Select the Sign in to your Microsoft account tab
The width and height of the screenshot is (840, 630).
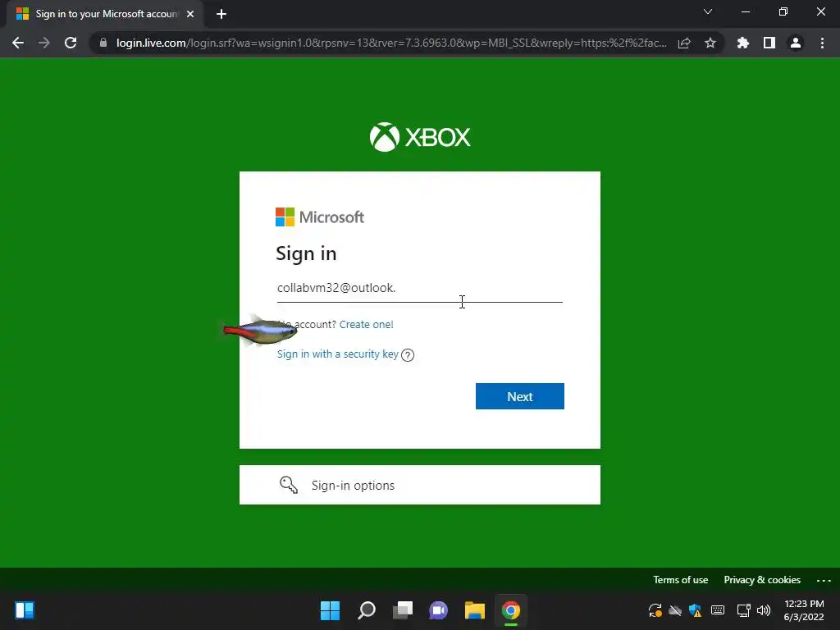[104, 14]
